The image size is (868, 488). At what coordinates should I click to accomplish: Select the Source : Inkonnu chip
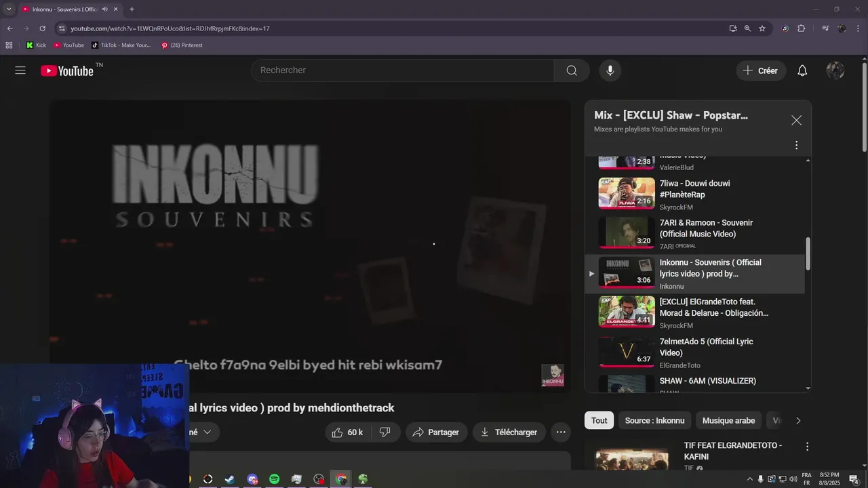point(654,420)
